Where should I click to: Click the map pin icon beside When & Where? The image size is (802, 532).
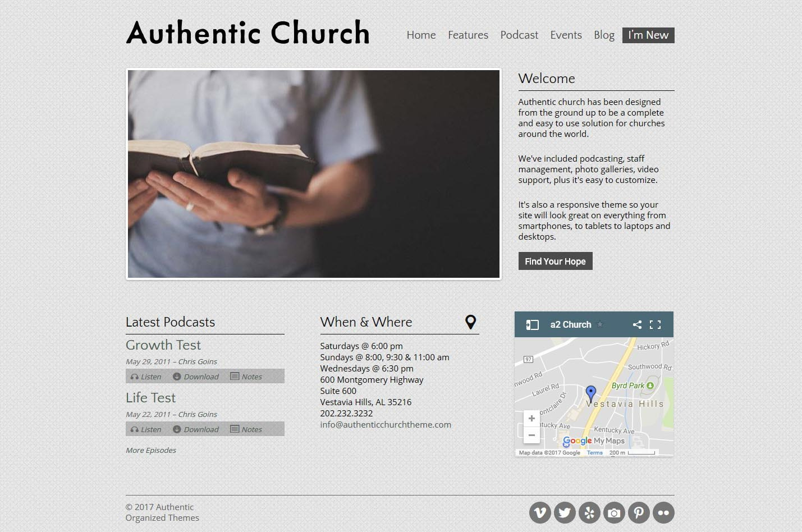(471, 322)
